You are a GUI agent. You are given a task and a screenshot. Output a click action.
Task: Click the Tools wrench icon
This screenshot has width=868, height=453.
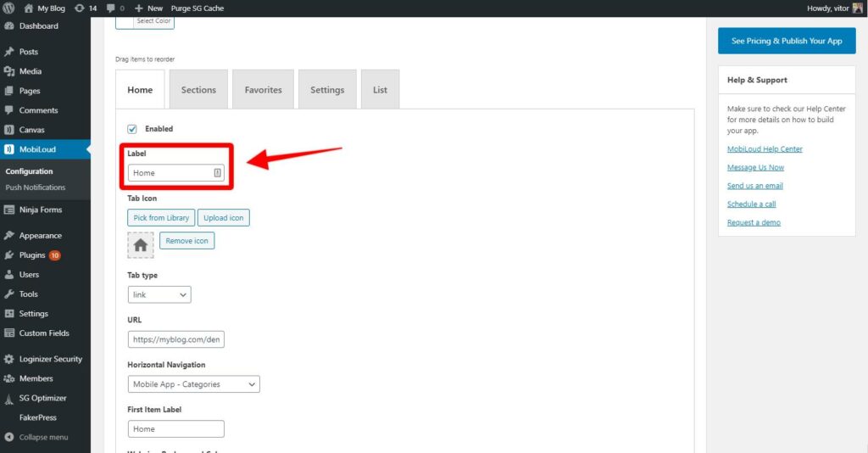pos(8,294)
